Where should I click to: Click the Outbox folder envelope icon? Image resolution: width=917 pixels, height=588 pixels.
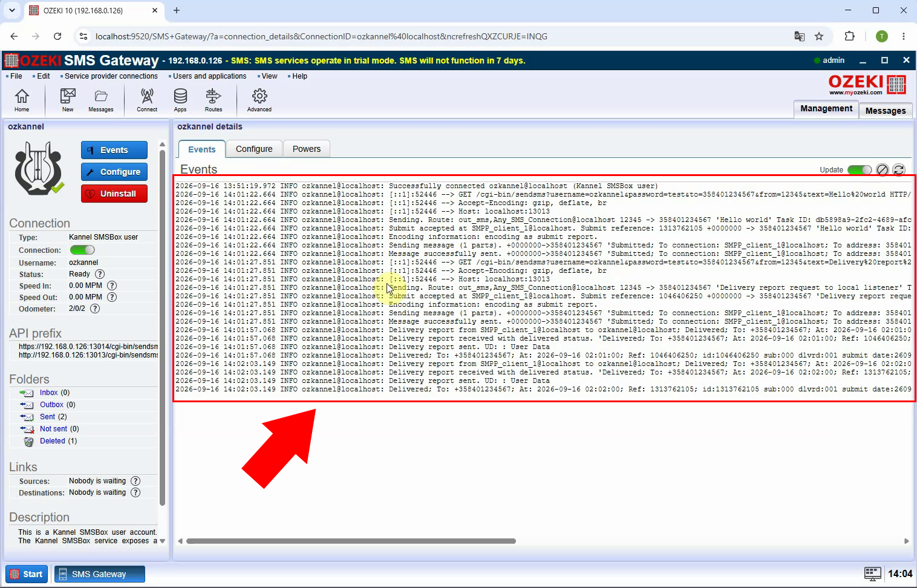click(27, 405)
